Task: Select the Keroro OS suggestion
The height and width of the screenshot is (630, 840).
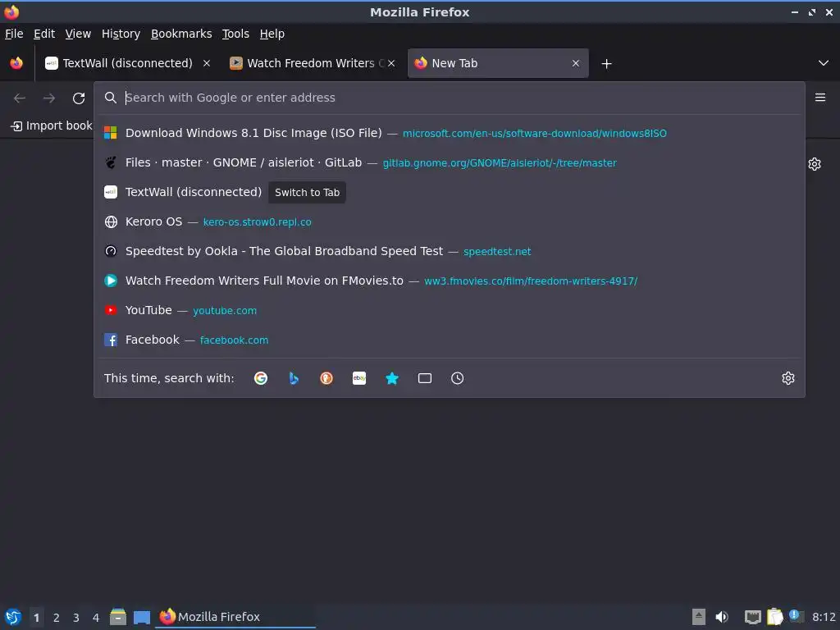Action: tap(450, 221)
